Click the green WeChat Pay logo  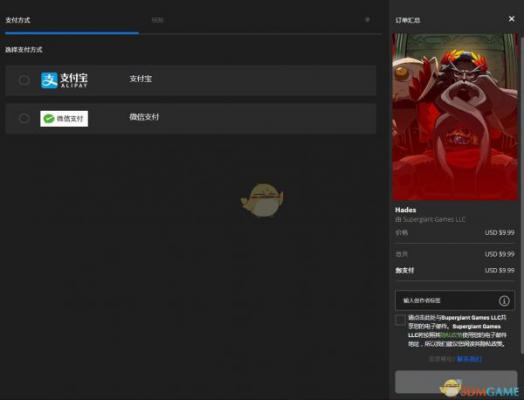click(64, 119)
